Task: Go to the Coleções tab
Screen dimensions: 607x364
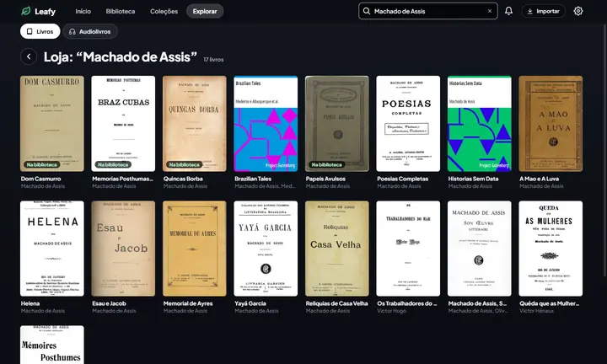Action: 164,11
